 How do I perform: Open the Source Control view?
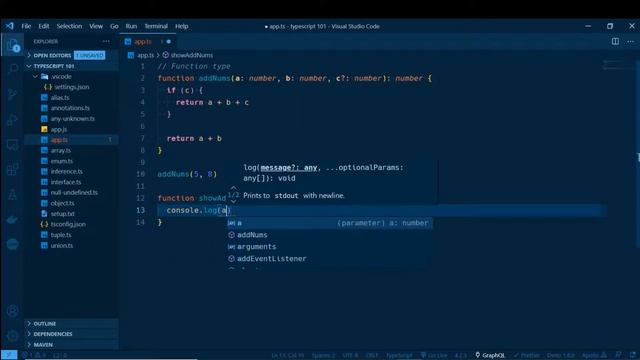tap(13, 94)
